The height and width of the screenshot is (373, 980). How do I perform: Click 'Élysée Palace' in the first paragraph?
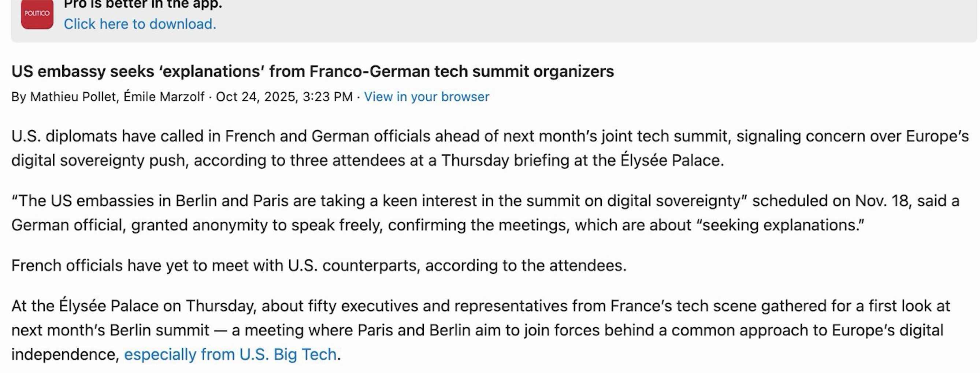(672, 160)
